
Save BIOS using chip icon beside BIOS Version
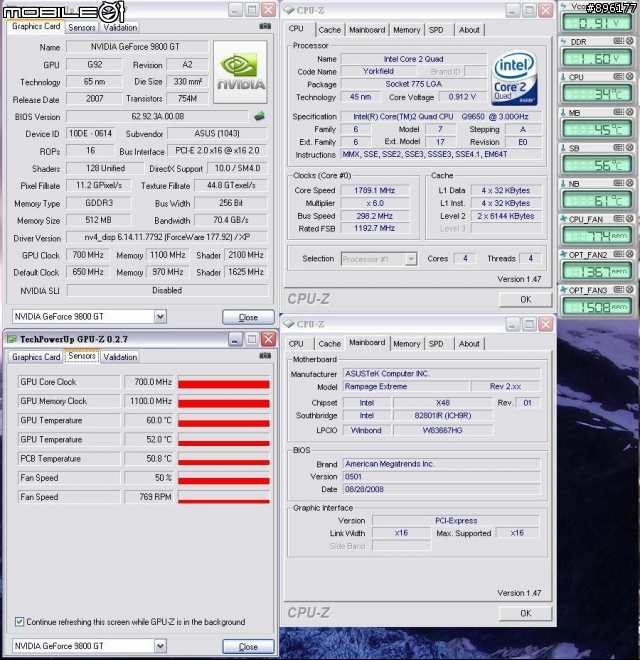pos(260,116)
